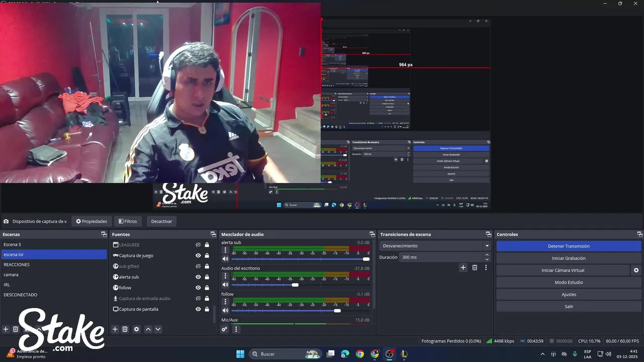644x362 pixels.
Task: Mute Audio del escritorio speaker icon
Action: [x=225, y=285]
